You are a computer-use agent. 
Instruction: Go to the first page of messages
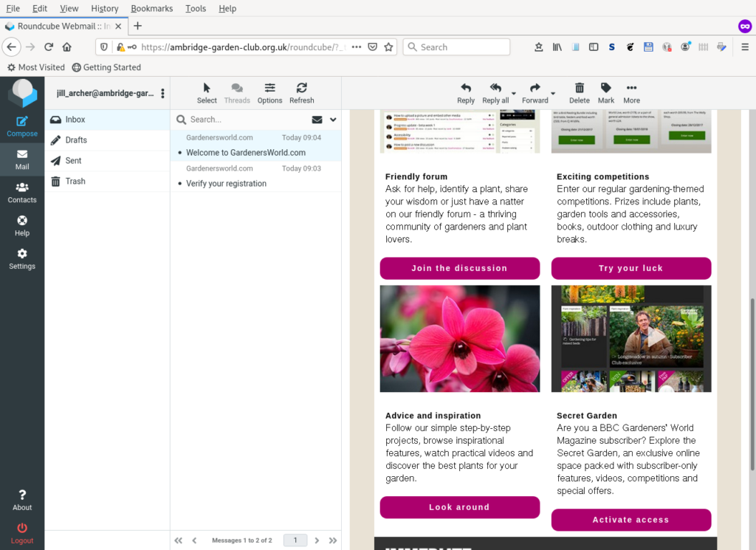pos(178,540)
